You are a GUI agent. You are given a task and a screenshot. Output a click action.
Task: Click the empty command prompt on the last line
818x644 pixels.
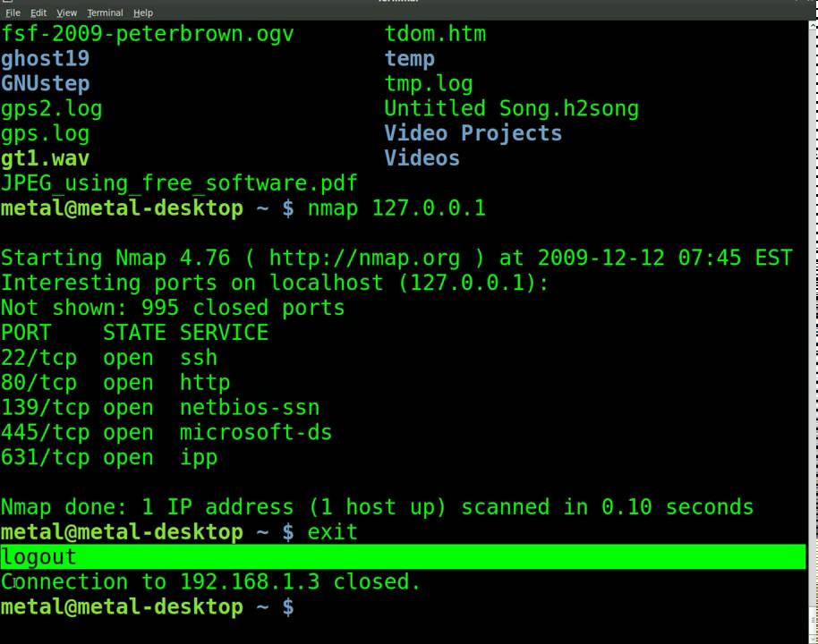pos(309,607)
